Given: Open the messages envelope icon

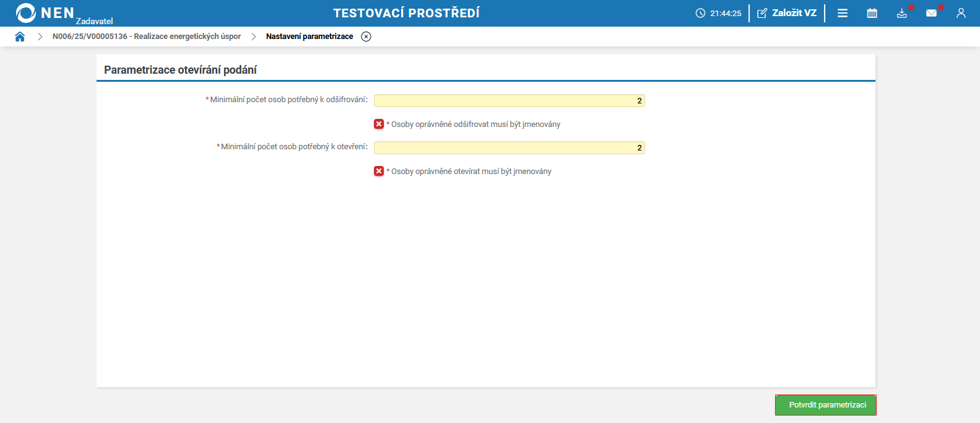Looking at the screenshot, I should point(931,13).
